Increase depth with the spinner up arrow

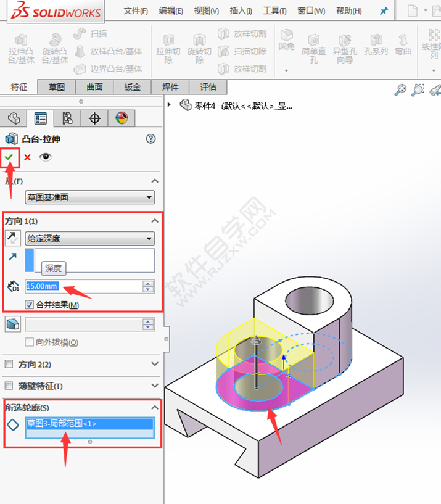tap(148, 284)
